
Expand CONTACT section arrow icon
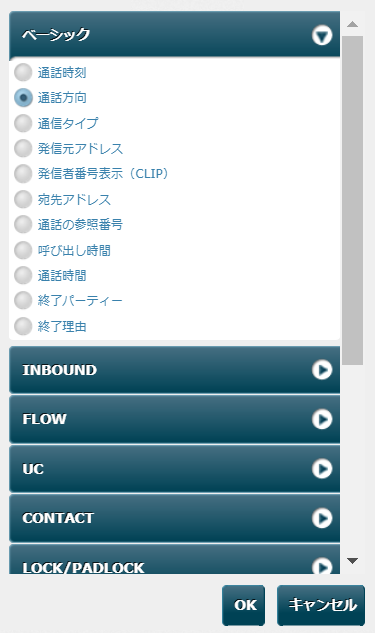click(x=322, y=518)
